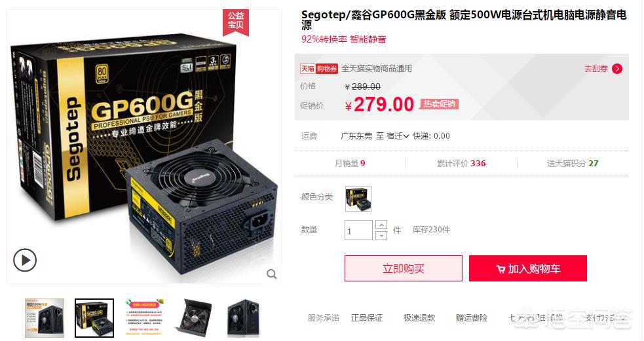This screenshot has width=644, height=341.
Task: Click the 公益宝贝 ribbon badge
Action: click(236, 21)
